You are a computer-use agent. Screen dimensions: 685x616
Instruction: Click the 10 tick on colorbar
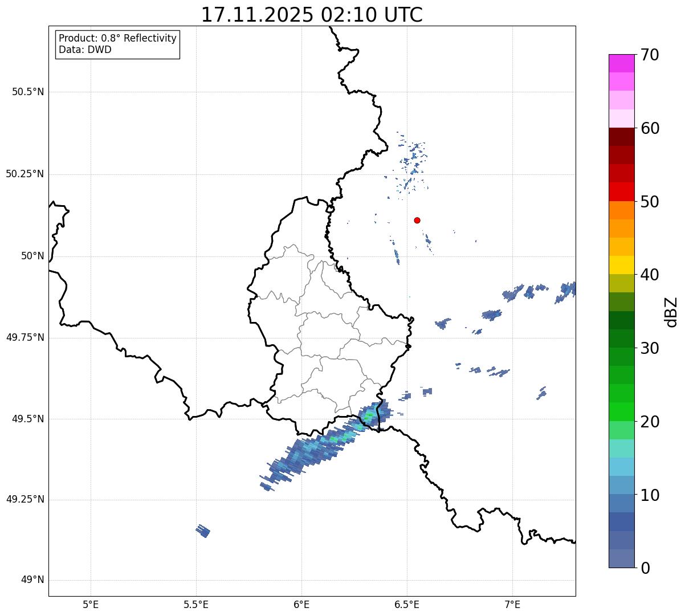point(650,495)
